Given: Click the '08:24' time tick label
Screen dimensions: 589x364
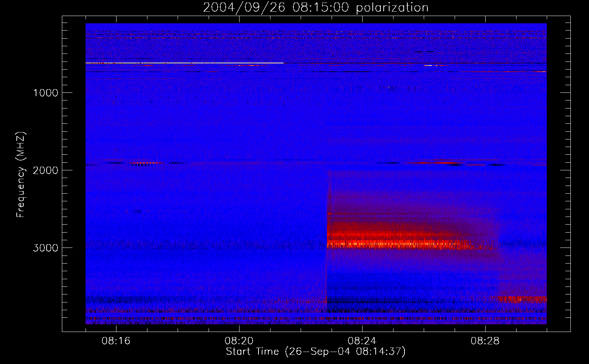Looking at the screenshot, I should tap(362, 341).
